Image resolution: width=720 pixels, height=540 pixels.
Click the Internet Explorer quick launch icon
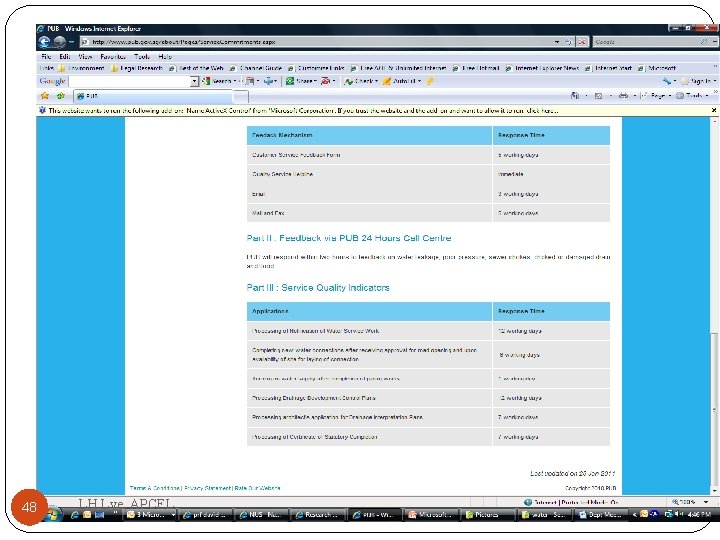click(x=75, y=515)
